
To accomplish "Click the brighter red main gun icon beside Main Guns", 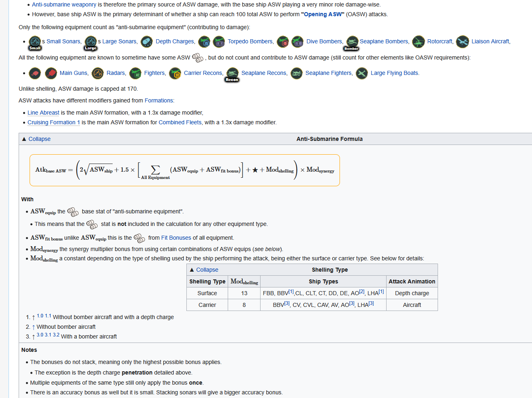I will [x=51, y=73].
